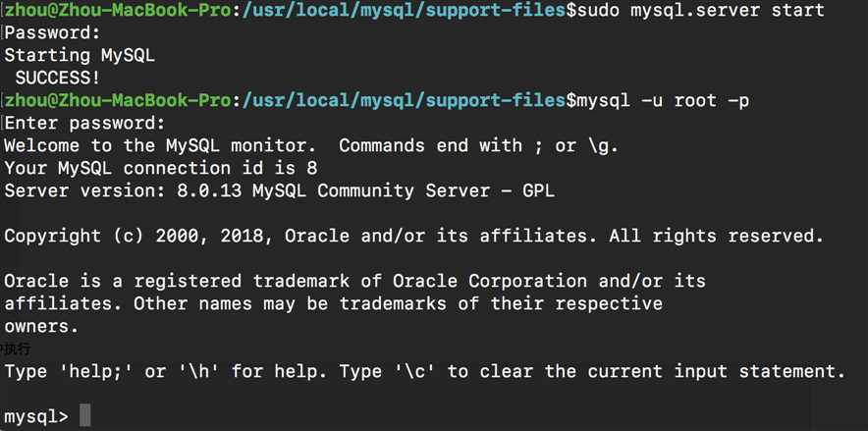
Task: Click the 'All rights reserved.' text
Action: coord(716,236)
